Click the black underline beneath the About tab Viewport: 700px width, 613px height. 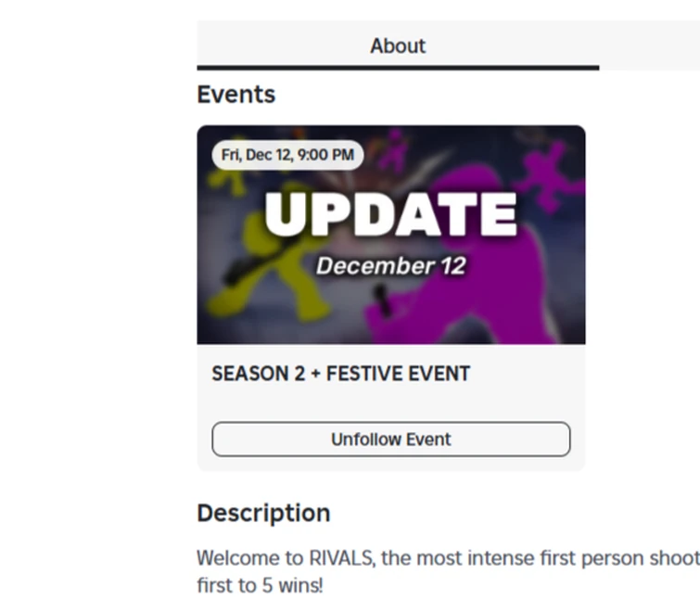pyautogui.click(x=397, y=67)
